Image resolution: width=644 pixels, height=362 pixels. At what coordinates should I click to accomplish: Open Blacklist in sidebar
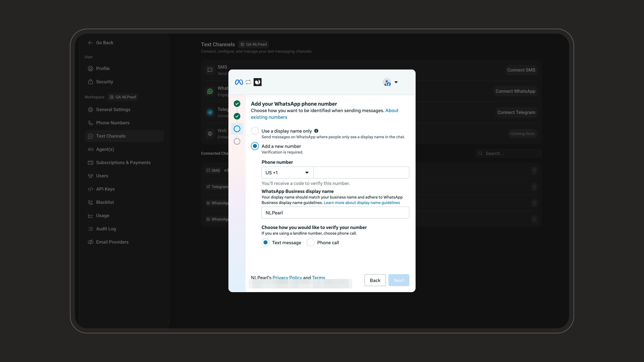click(124, 202)
